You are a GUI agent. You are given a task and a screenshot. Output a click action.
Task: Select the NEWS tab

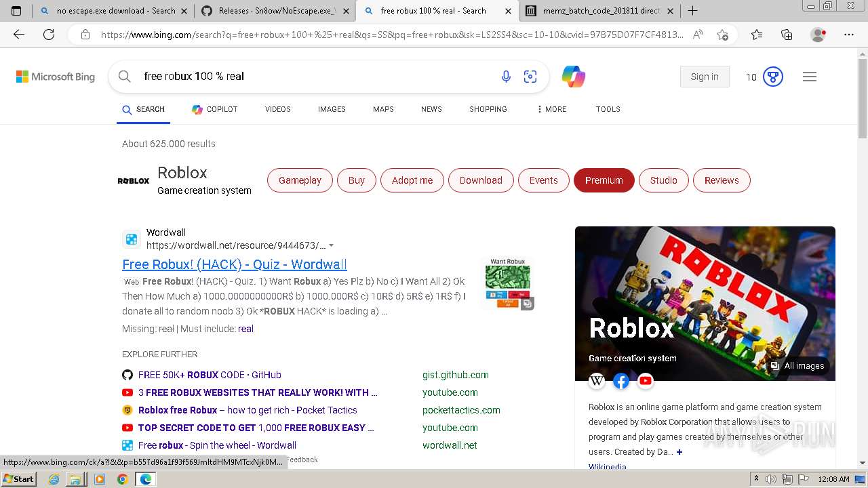pos(431,109)
